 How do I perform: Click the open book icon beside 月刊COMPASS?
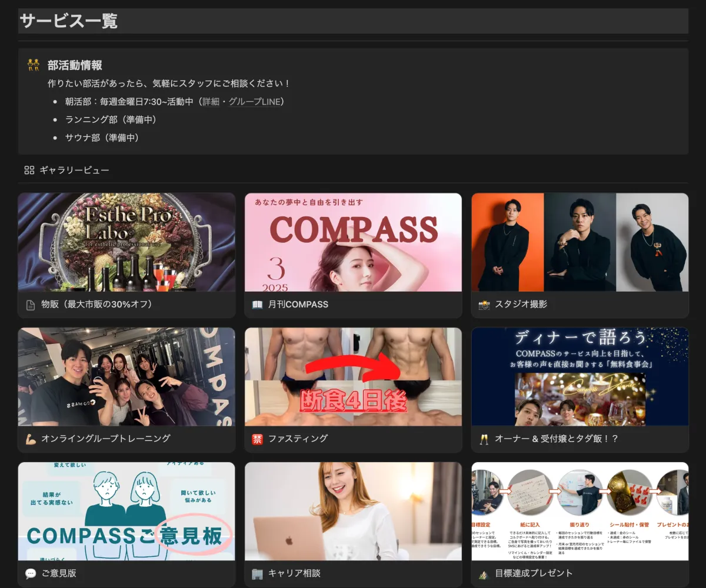pos(257,305)
